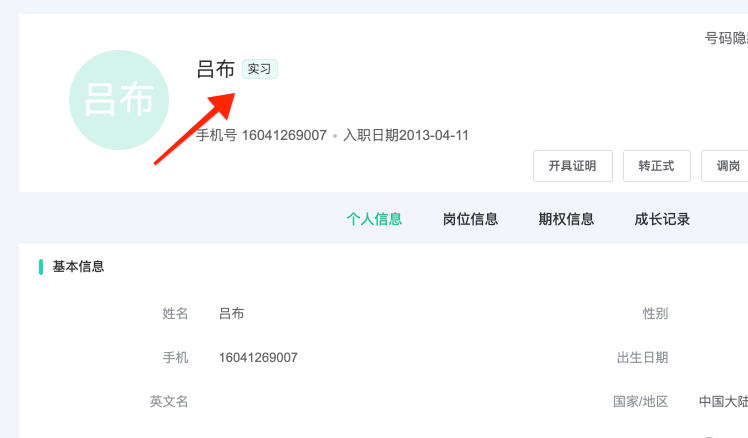Click the green bar beside 基本信息
This screenshot has height=438, width=748.
(41, 267)
